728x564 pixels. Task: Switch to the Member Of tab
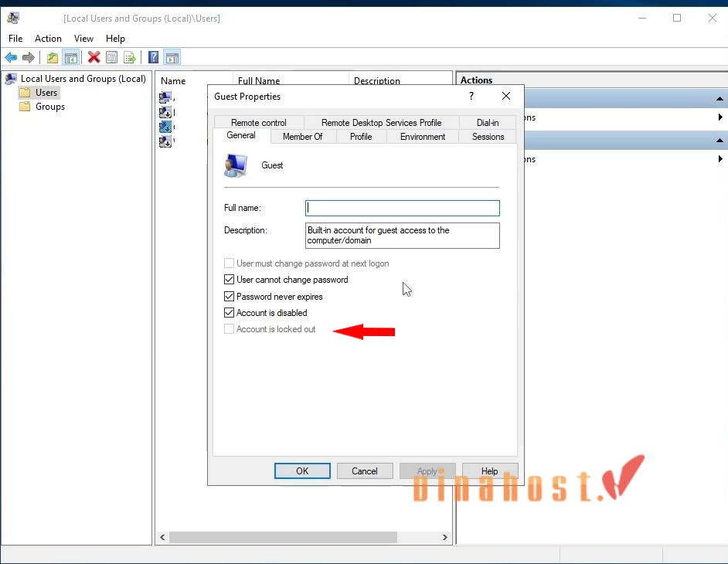tap(303, 136)
